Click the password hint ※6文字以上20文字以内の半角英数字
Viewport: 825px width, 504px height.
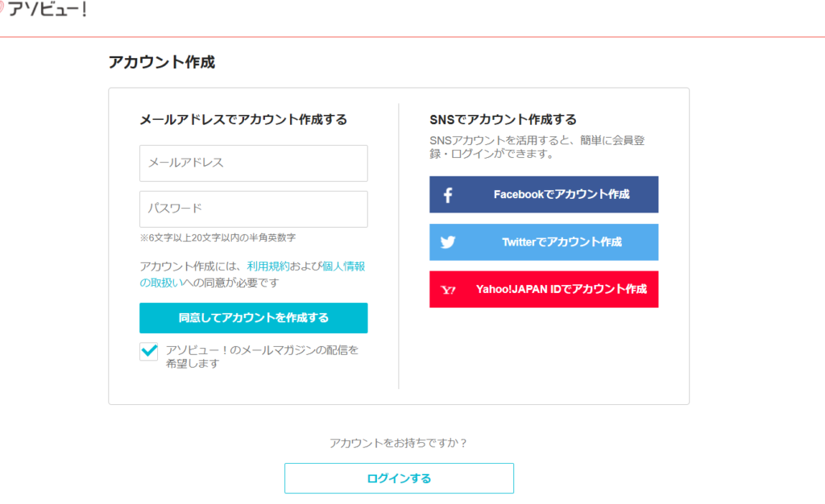[x=218, y=238]
